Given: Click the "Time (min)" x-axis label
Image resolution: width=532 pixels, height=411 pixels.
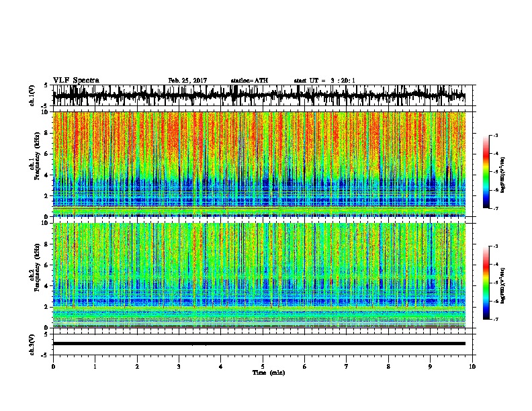Looking at the screenshot, I should point(269,373).
